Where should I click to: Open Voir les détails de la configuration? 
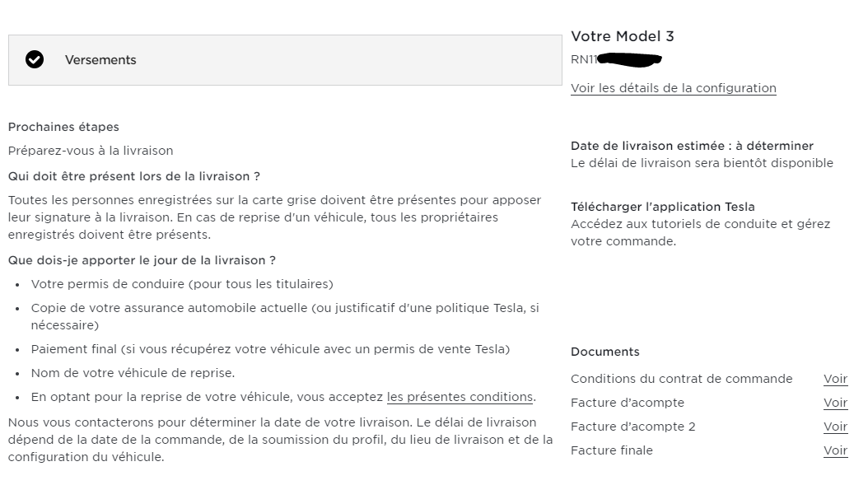673,88
